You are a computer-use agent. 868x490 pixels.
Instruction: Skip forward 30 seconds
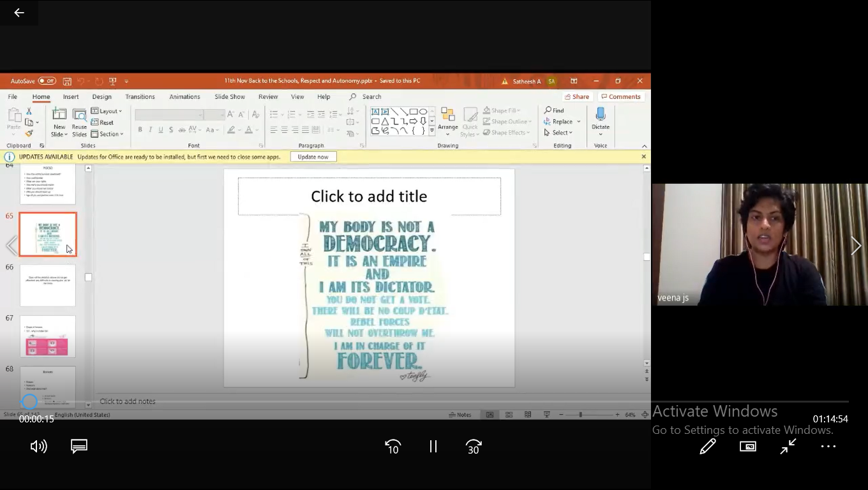pos(474,447)
